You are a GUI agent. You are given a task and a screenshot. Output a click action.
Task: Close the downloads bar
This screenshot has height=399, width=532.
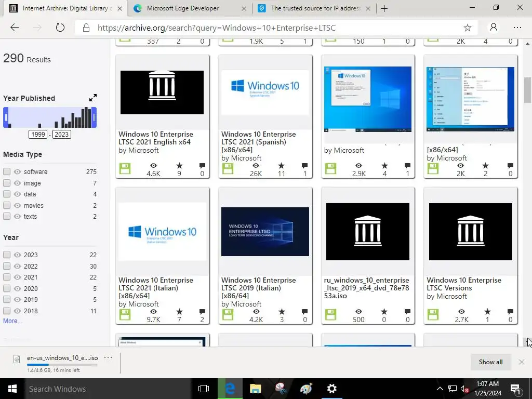click(x=522, y=362)
